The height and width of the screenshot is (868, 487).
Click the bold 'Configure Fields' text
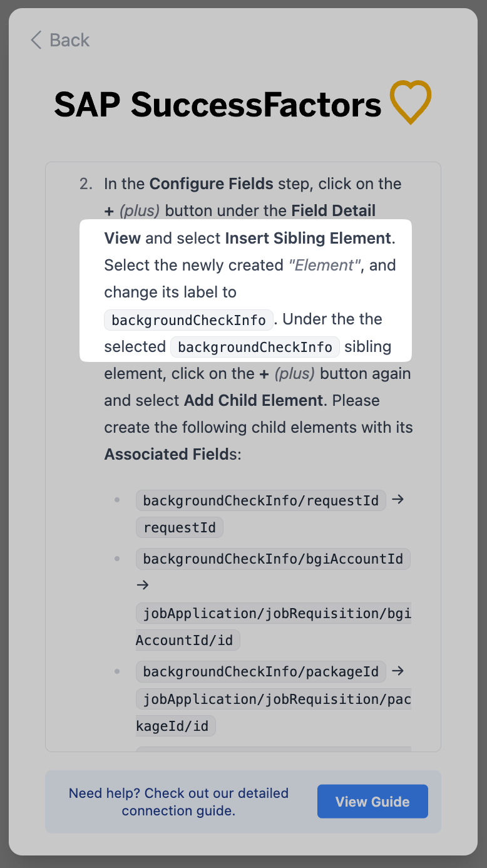[x=211, y=184]
